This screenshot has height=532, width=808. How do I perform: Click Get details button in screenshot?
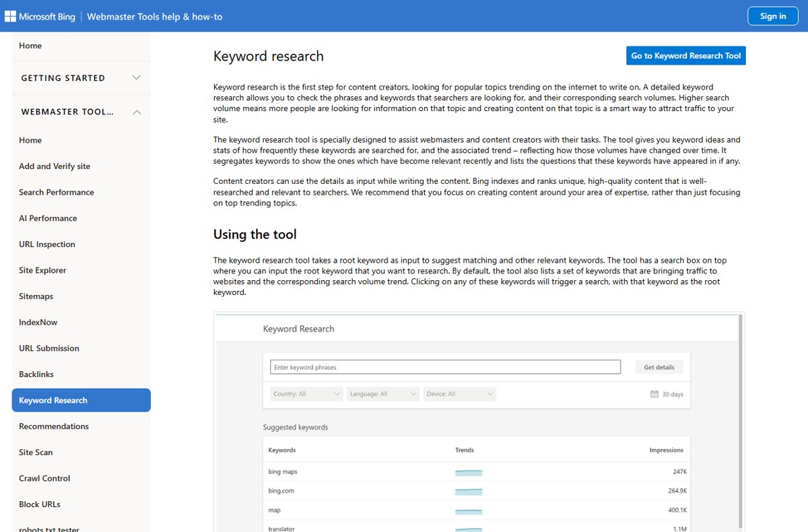[x=659, y=367]
